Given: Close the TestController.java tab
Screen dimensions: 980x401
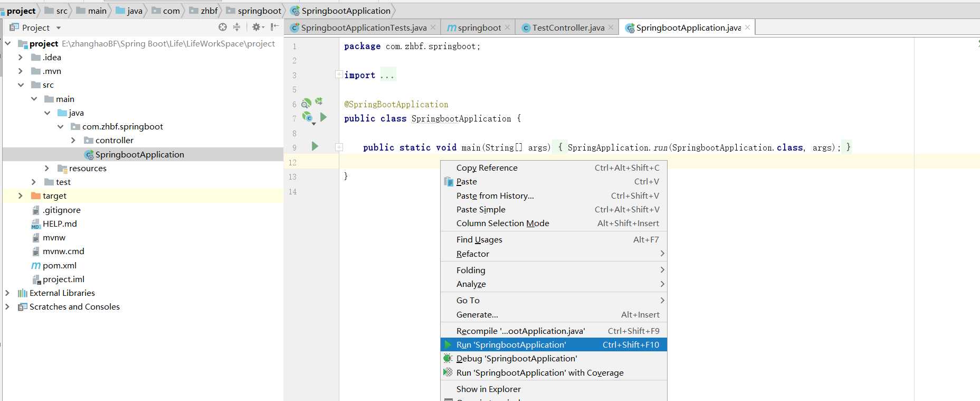Looking at the screenshot, I should click(x=611, y=27).
